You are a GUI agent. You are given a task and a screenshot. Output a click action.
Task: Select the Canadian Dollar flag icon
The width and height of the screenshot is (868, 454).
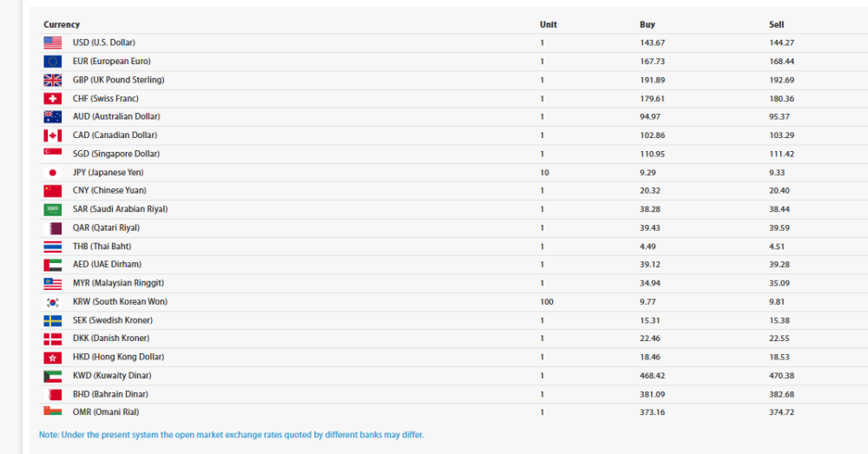click(x=52, y=135)
